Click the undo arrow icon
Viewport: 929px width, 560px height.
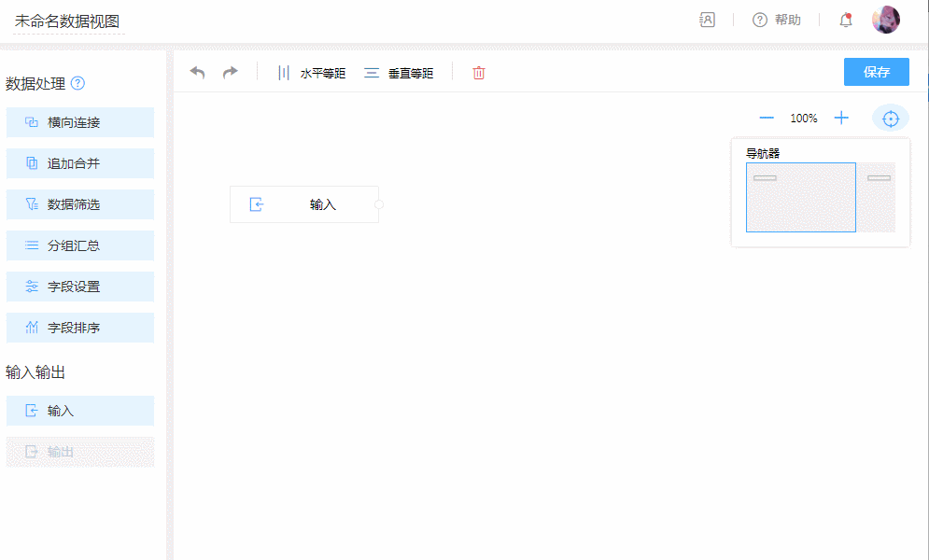pyautogui.click(x=197, y=73)
